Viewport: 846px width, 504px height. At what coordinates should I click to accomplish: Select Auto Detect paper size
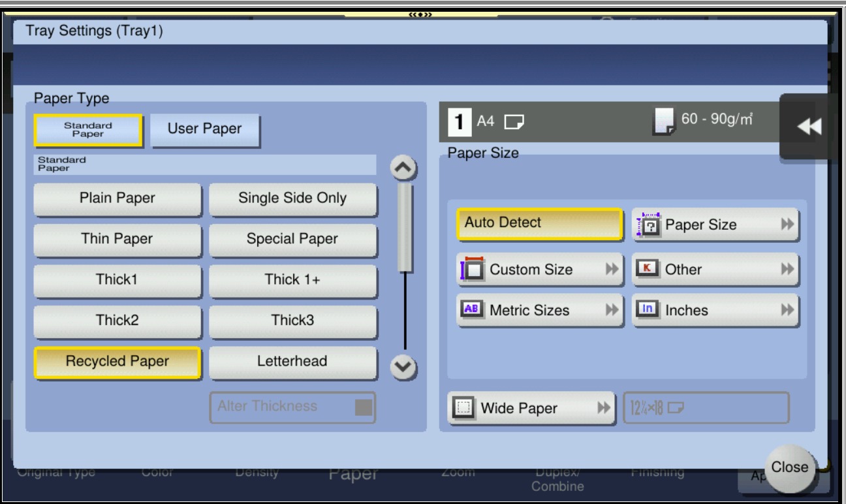point(539,223)
